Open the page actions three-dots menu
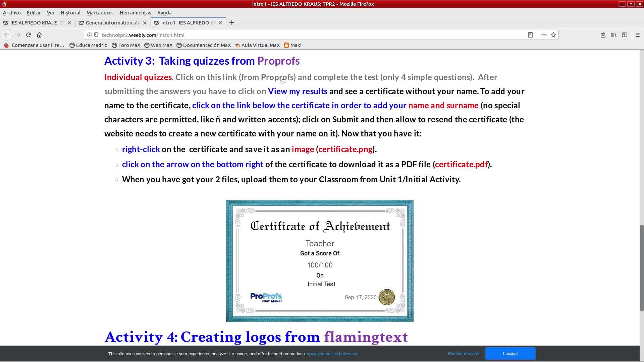Image resolution: width=644 pixels, height=362 pixels. click(x=544, y=35)
